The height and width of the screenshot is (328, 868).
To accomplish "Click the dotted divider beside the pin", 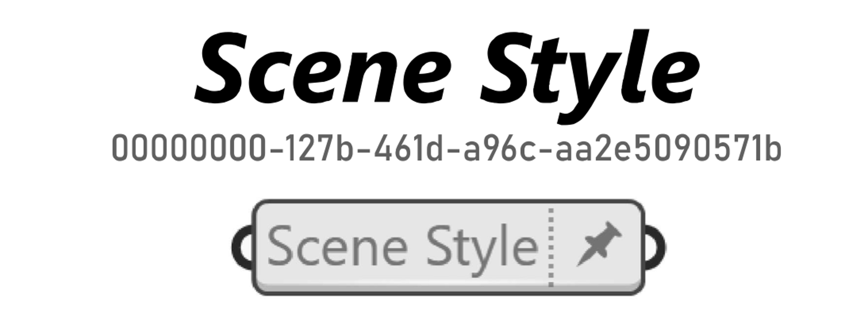I will [551, 247].
